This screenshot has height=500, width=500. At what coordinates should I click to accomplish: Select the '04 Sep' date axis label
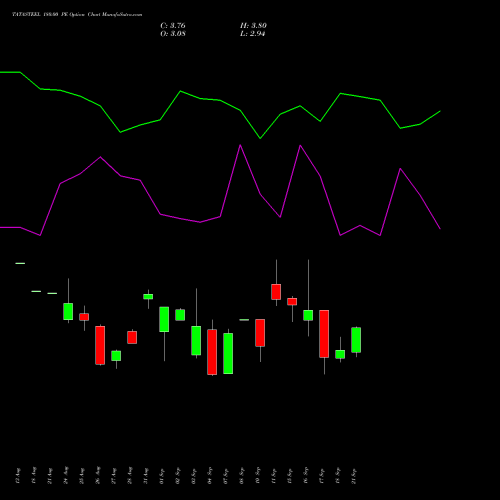(x=210, y=475)
